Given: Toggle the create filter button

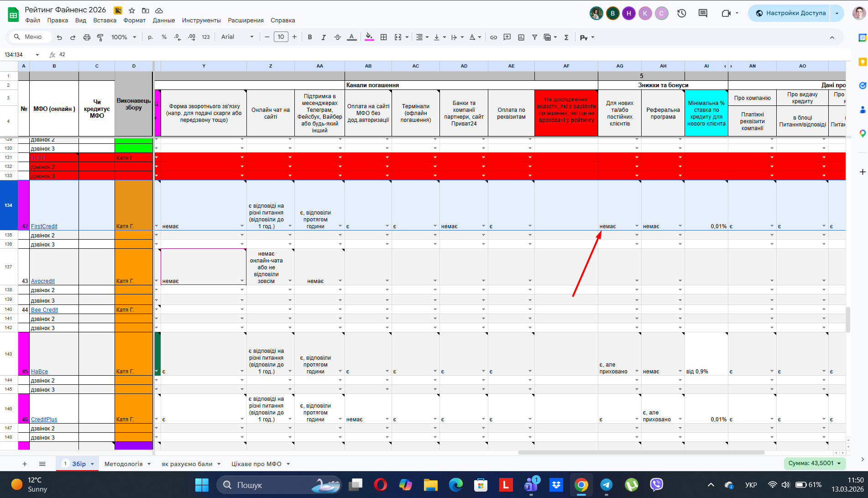Looking at the screenshot, I should coord(534,37).
